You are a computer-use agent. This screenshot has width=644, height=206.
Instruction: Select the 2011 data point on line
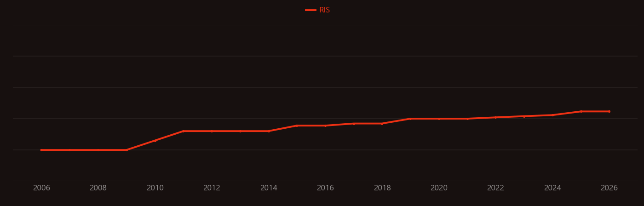(x=183, y=131)
